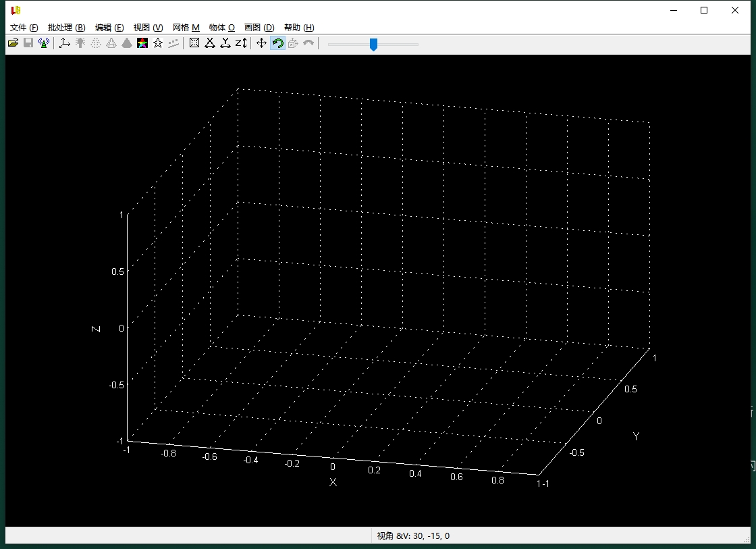Open the 物体 O menu

coord(222,28)
